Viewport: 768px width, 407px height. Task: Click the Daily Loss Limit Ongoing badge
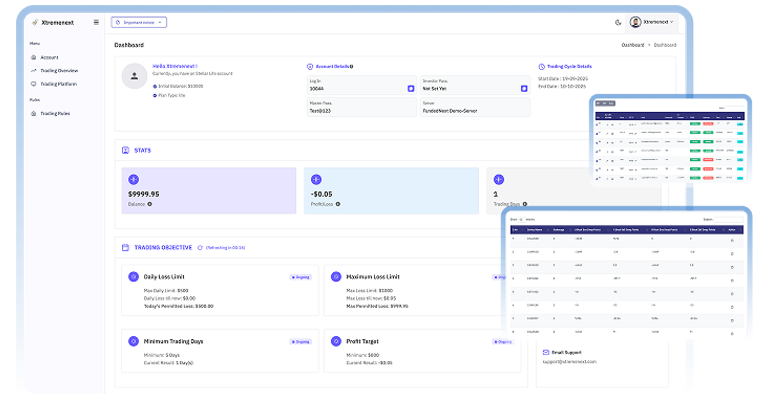click(301, 277)
